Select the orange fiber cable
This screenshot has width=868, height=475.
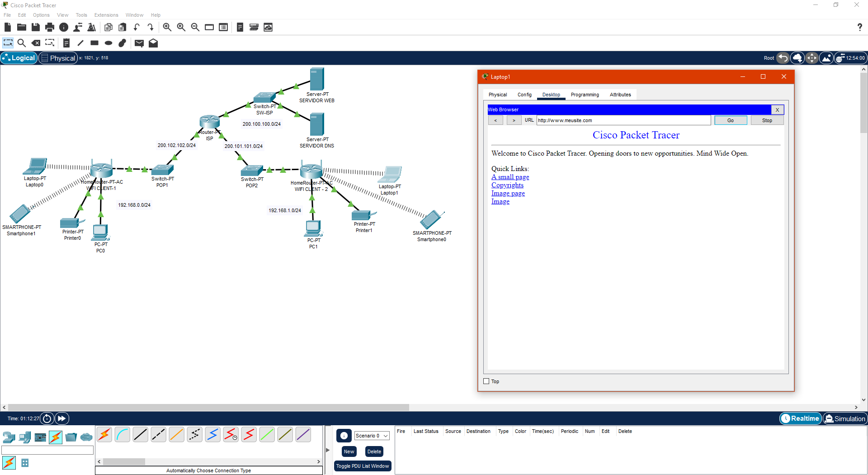[177, 435]
